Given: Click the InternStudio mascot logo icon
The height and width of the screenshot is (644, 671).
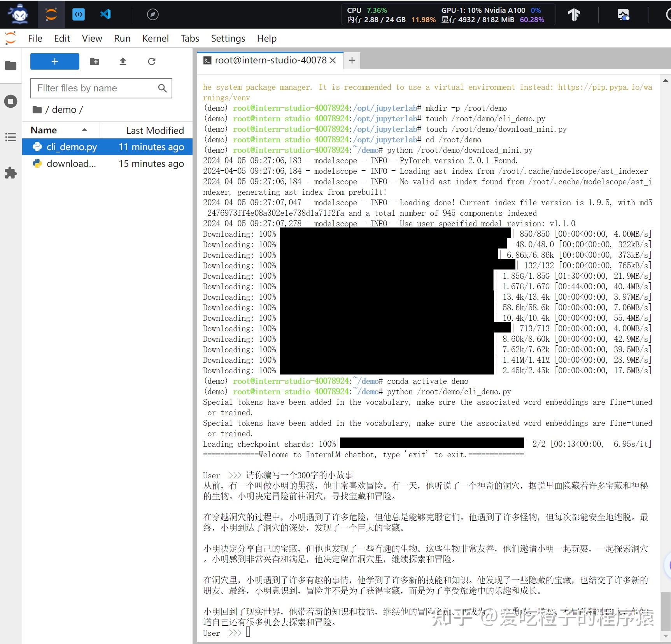Looking at the screenshot, I should 19,14.
